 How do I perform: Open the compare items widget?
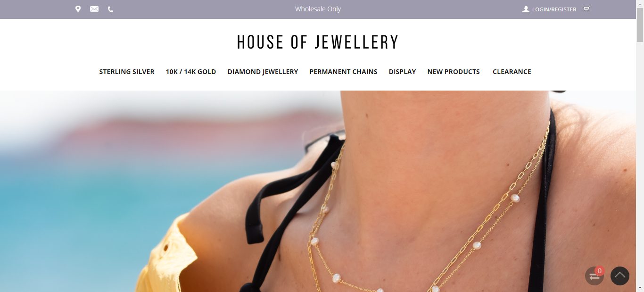point(594,276)
